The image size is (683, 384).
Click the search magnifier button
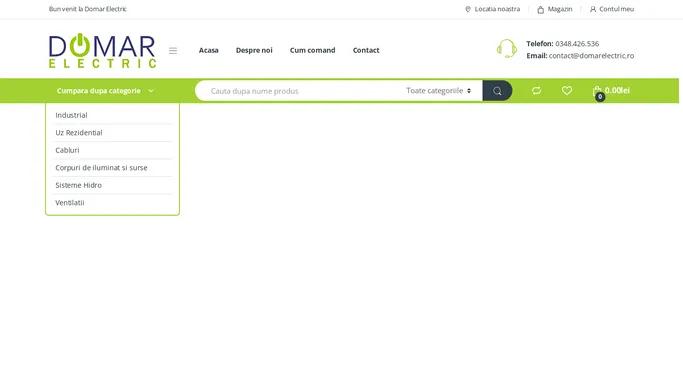[x=497, y=91]
